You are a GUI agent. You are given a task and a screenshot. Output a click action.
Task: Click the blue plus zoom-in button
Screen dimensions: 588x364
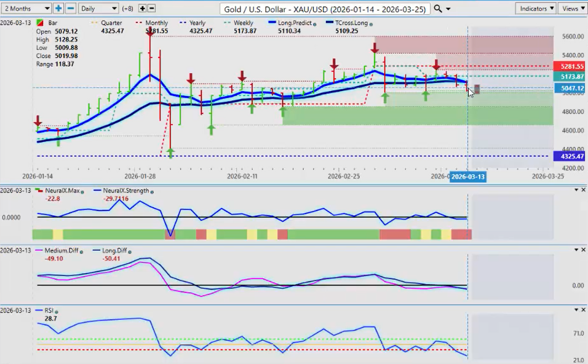(x=58, y=9)
